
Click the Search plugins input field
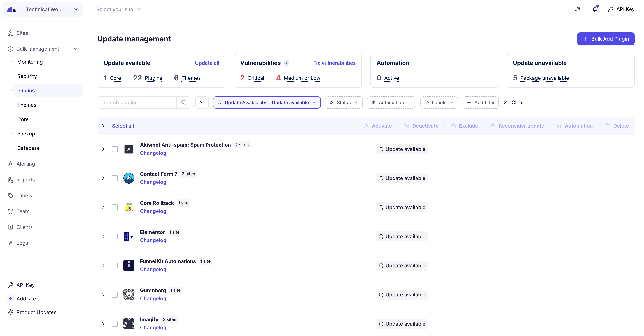(x=137, y=102)
